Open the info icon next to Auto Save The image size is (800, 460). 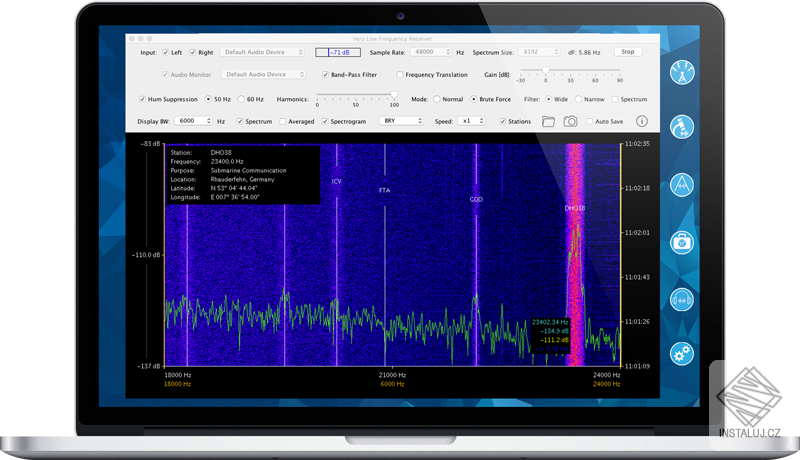642,121
